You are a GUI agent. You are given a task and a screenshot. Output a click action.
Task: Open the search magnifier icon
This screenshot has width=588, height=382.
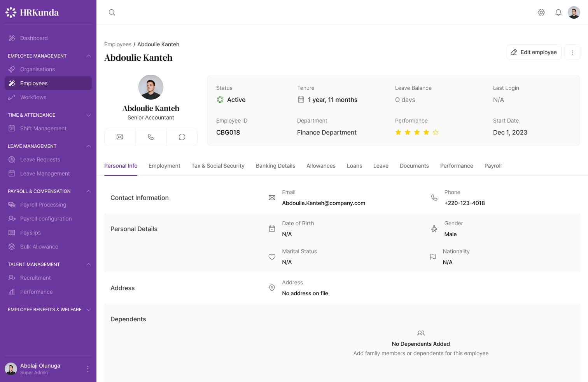(112, 12)
